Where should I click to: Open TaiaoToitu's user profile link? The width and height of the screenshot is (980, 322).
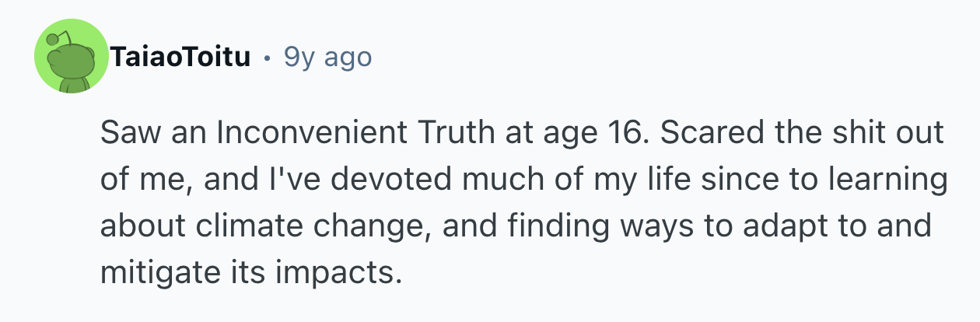click(x=180, y=57)
